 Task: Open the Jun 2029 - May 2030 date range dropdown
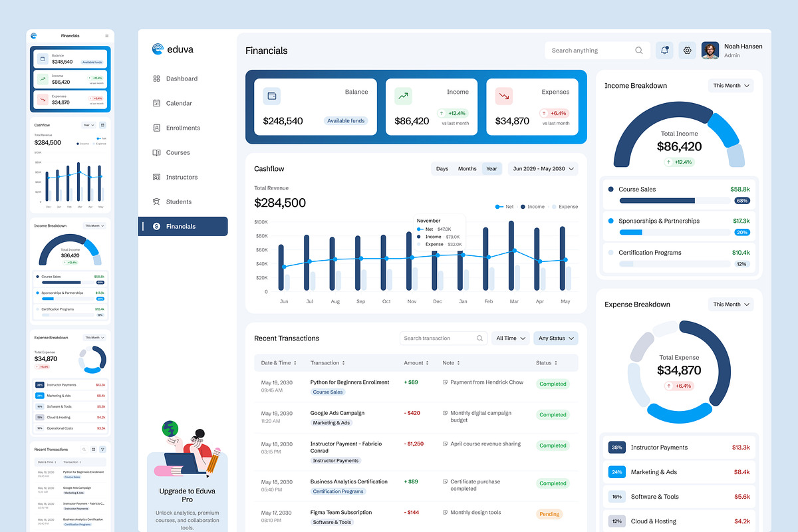(x=543, y=169)
